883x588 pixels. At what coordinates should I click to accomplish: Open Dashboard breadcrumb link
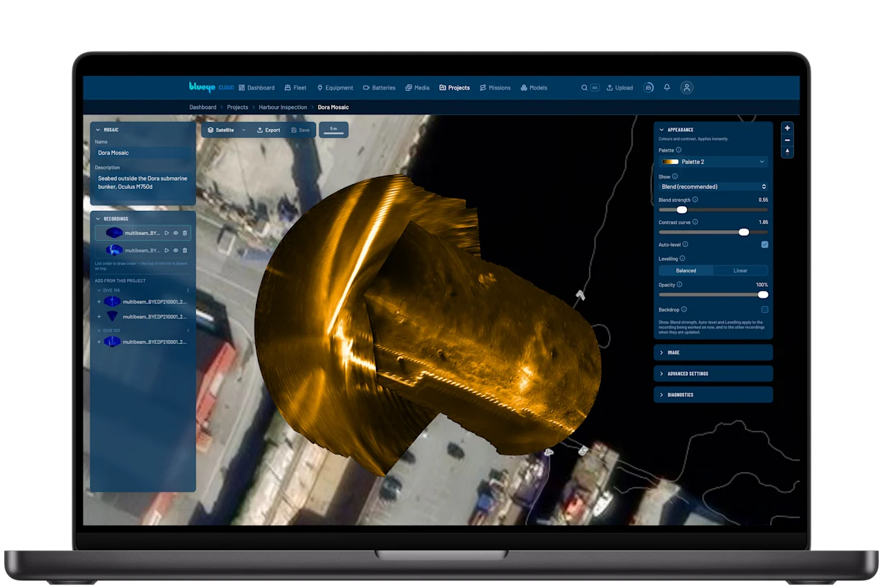(203, 108)
